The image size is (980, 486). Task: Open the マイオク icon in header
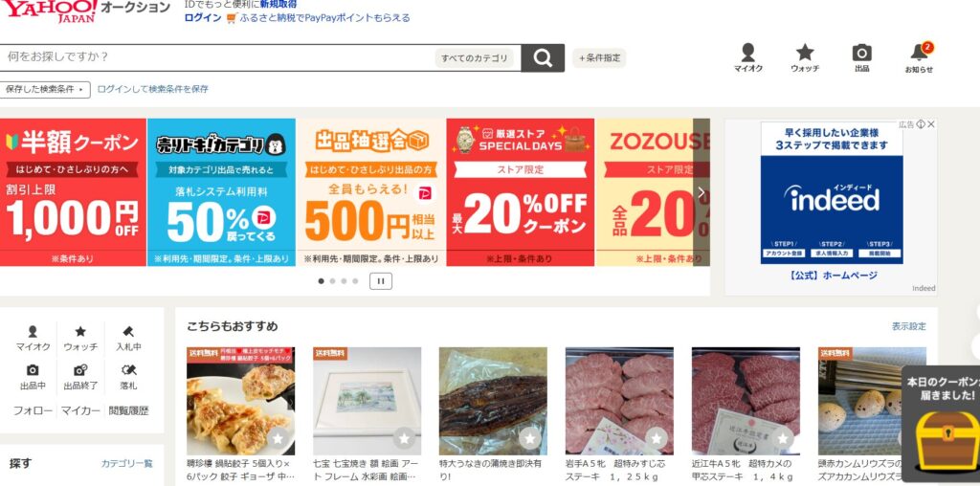tap(747, 58)
